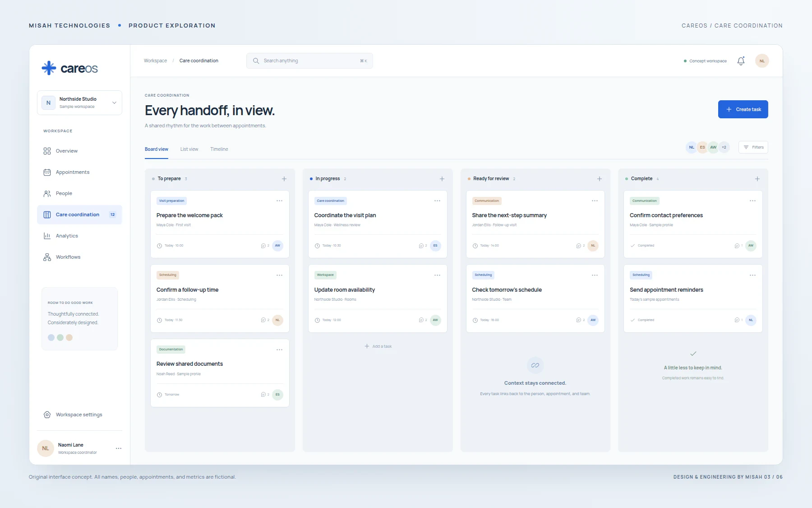812x508 pixels.
Task: Open the Send appointment reminders card title
Action: click(x=666, y=290)
